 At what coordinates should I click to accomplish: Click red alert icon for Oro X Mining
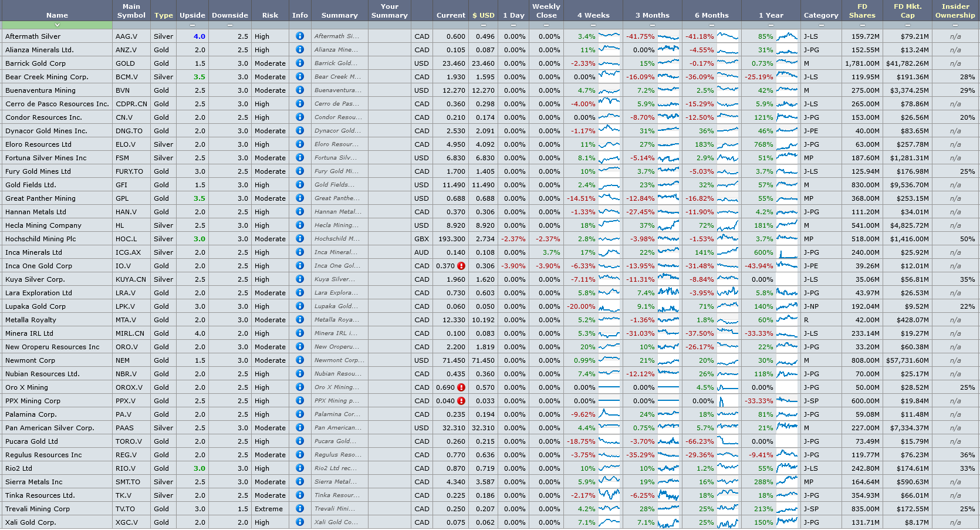click(x=461, y=387)
